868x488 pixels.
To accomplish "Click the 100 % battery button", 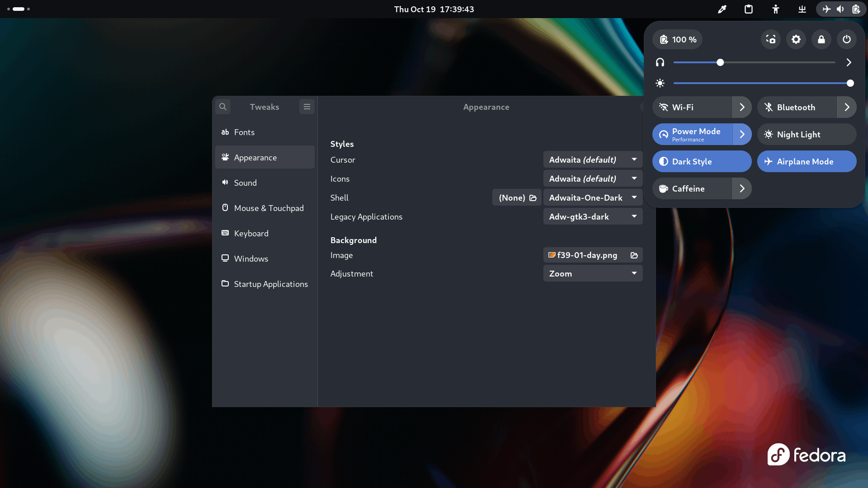I will tap(678, 40).
